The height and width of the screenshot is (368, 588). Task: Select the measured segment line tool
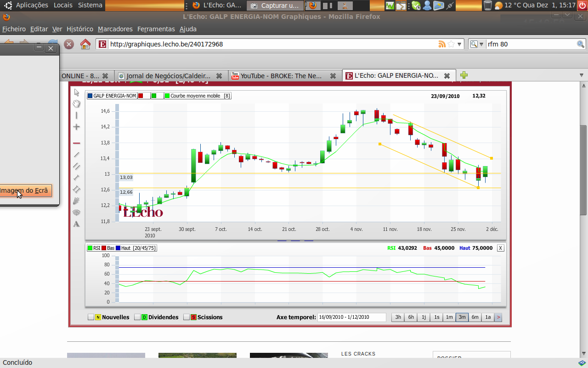click(x=77, y=178)
